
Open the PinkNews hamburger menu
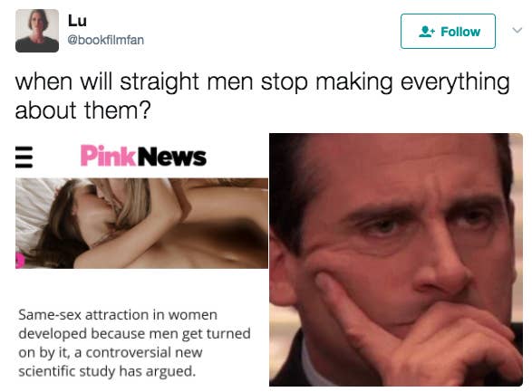[x=24, y=157]
